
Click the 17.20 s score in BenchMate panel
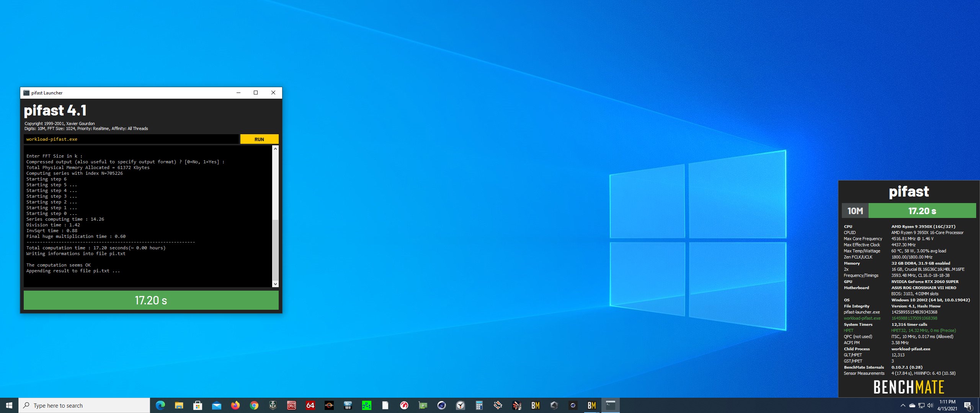[x=922, y=211]
